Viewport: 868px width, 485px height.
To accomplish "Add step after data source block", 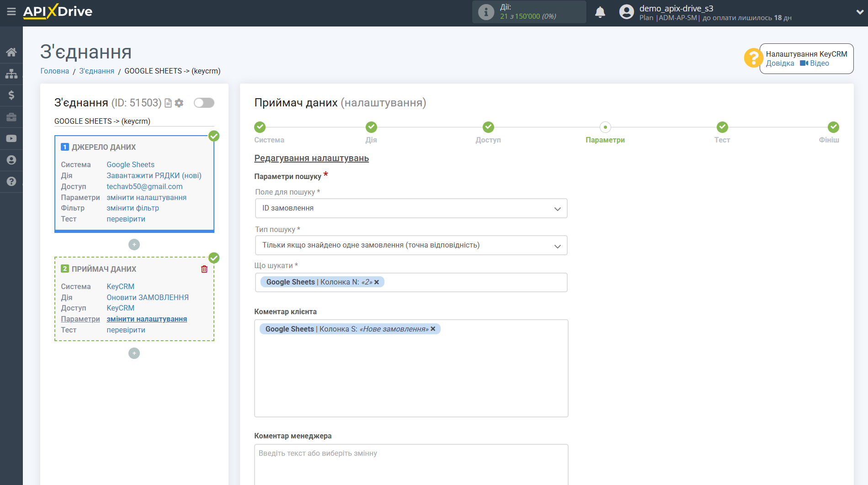I will [x=134, y=245].
